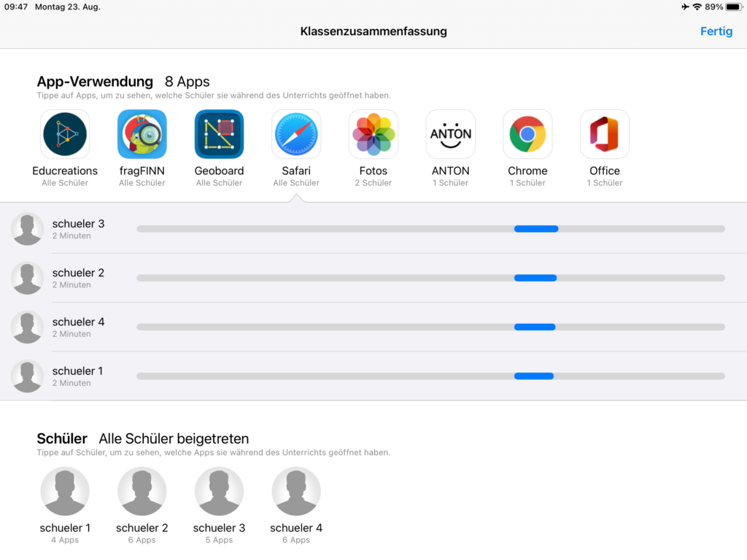Select schueler 2 row in Safari list

pos(78,278)
